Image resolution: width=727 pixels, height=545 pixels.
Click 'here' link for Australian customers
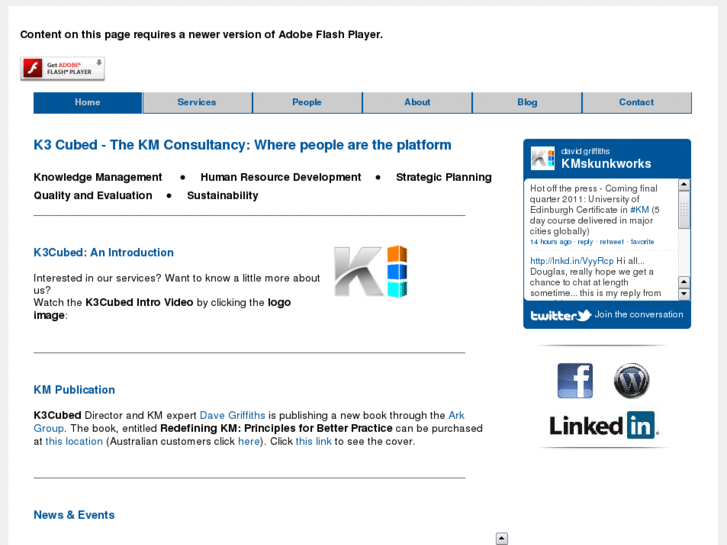[x=249, y=441]
